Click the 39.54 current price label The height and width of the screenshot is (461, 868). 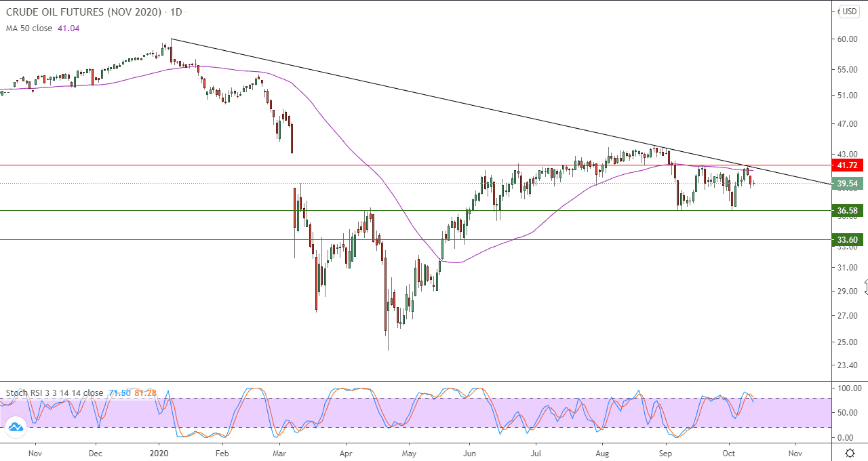(848, 183)
